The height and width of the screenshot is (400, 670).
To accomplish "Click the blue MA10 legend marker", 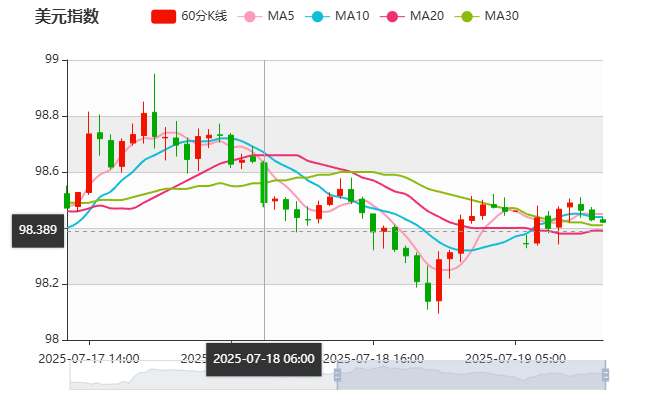I will click(317, 17).
